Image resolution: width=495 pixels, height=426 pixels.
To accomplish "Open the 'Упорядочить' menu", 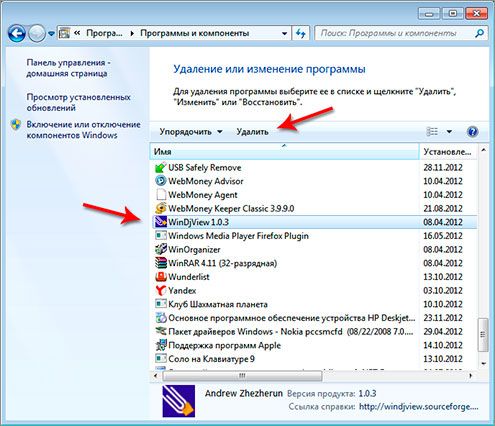I will tap(191, 132).
